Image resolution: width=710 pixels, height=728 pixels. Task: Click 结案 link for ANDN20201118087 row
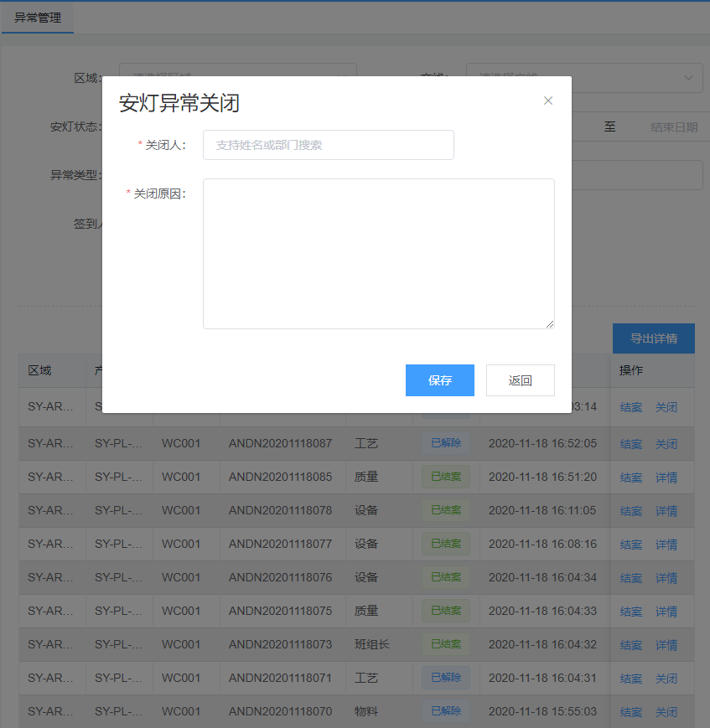(631, 444)
